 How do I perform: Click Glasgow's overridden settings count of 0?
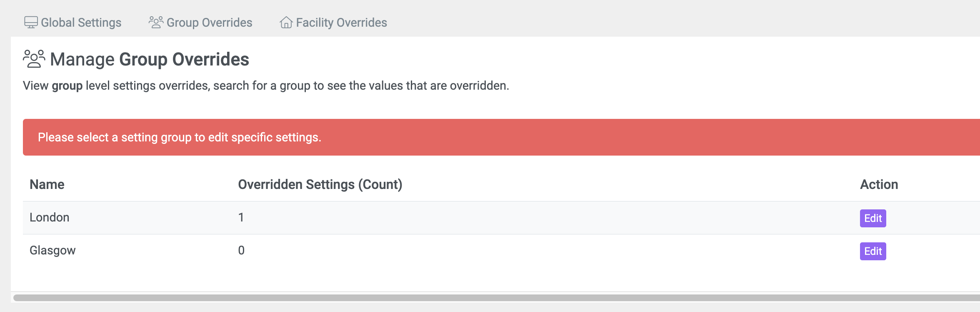(x=241, y=250)
